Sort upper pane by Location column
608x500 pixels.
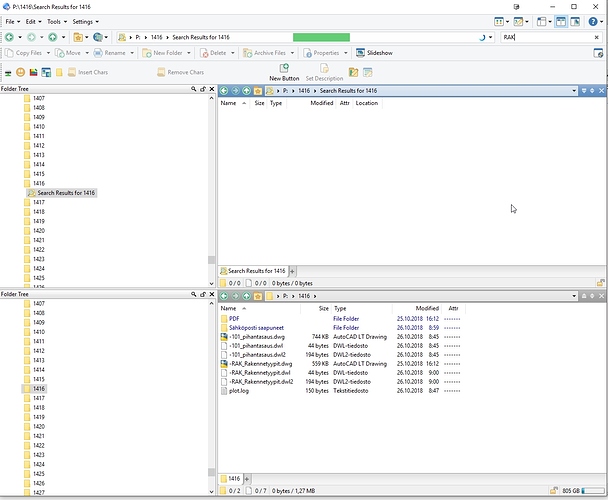(367, 103)
